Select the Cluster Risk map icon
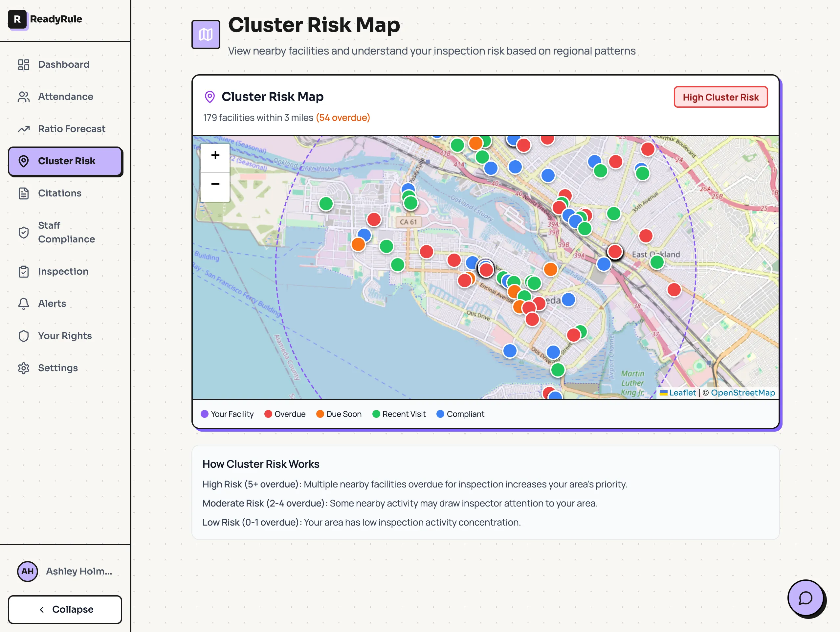 pos(24,161)
